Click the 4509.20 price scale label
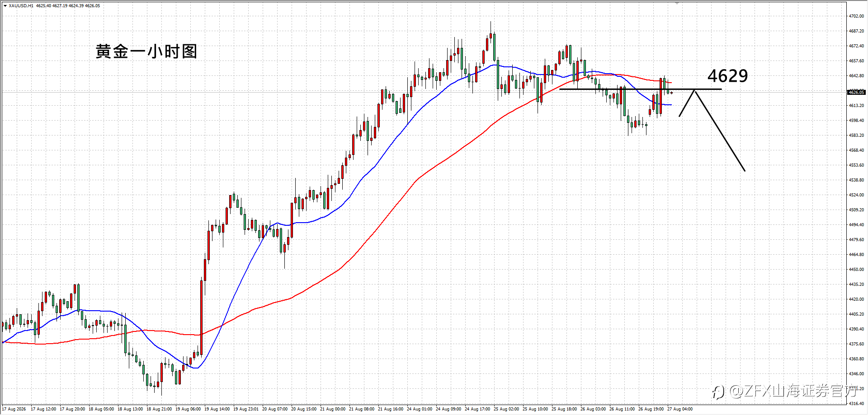 click(856, 210)
